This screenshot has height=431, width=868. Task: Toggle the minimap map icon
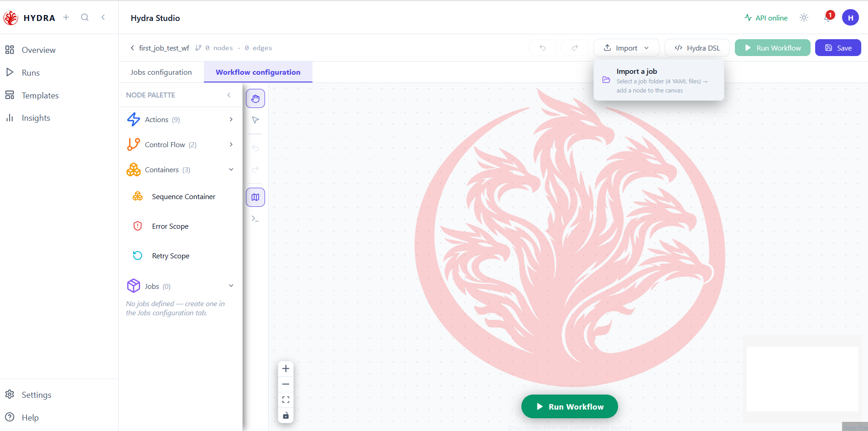[255, 197]
